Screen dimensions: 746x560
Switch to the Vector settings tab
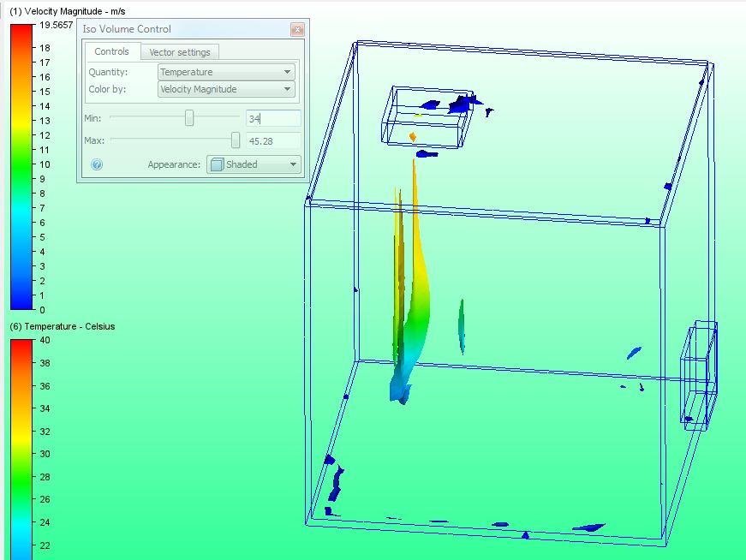click(180, 51)
